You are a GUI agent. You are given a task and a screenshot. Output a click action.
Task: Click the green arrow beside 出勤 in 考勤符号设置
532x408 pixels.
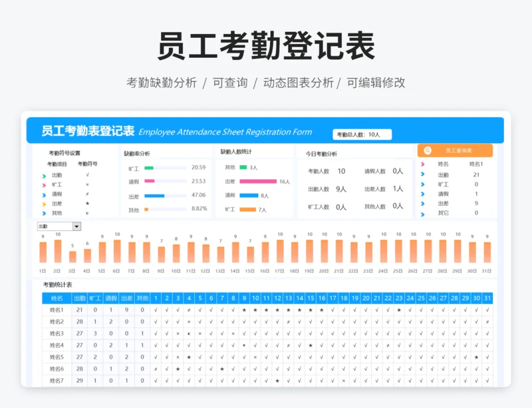coord(44,176)
